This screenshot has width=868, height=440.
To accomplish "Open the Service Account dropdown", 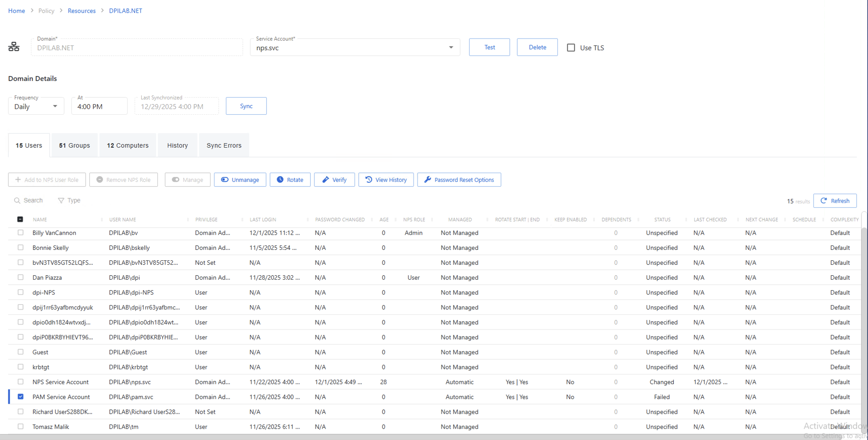I will pyautogui.click(x=450, y=47).
